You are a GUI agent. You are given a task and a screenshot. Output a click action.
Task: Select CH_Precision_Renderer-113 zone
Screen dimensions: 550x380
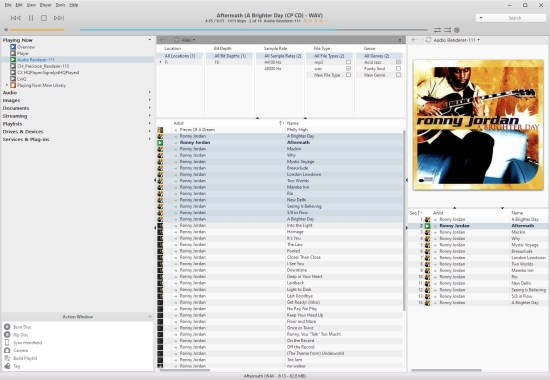[43, 66]
